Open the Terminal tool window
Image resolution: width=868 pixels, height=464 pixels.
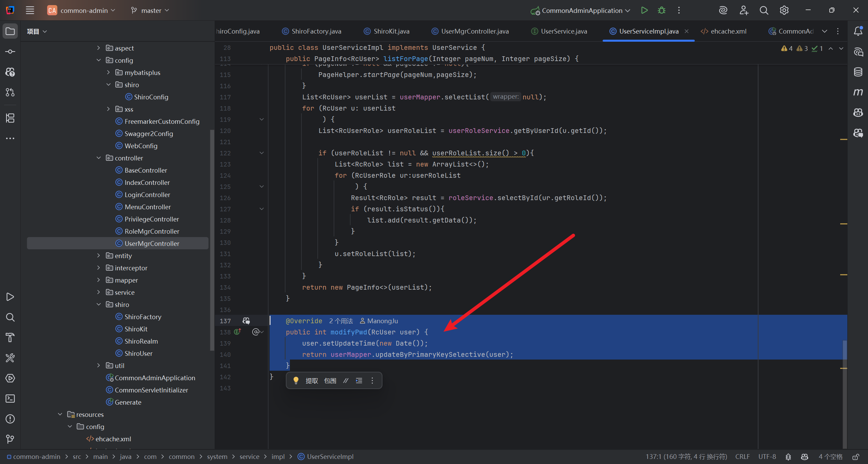[x=10, y=399]
